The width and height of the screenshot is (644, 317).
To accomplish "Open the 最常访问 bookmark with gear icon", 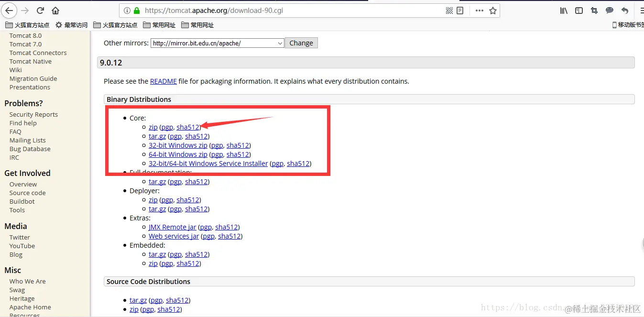I will coord(72,25).
